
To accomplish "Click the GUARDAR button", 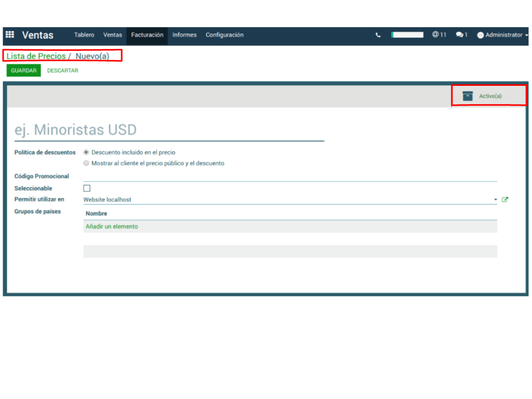I will click(23, 71).
